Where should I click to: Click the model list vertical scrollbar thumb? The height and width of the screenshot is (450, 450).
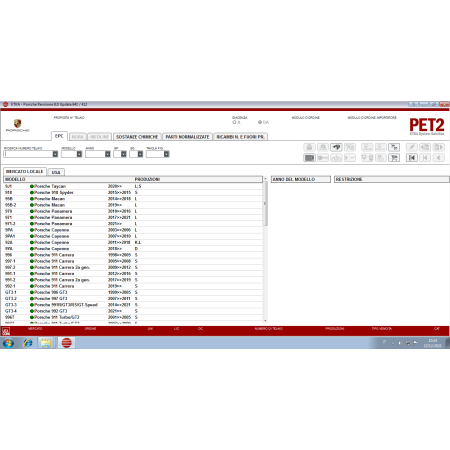coord(265,204)
